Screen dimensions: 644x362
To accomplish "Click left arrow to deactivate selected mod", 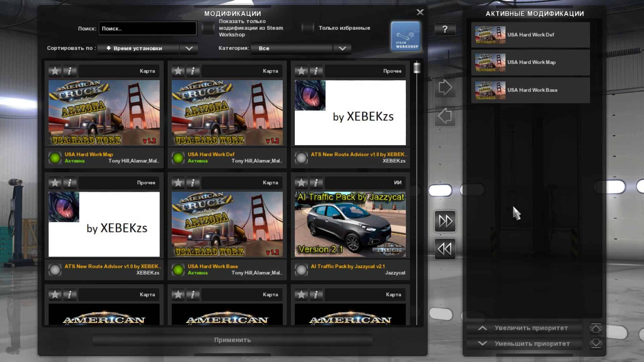I will coord(445,116).
